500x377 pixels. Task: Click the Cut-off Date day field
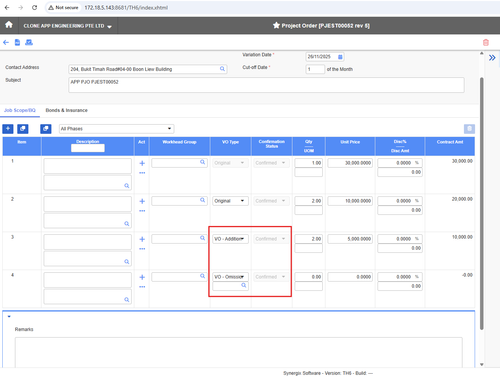pyautogui.click(x=315, y=69)
